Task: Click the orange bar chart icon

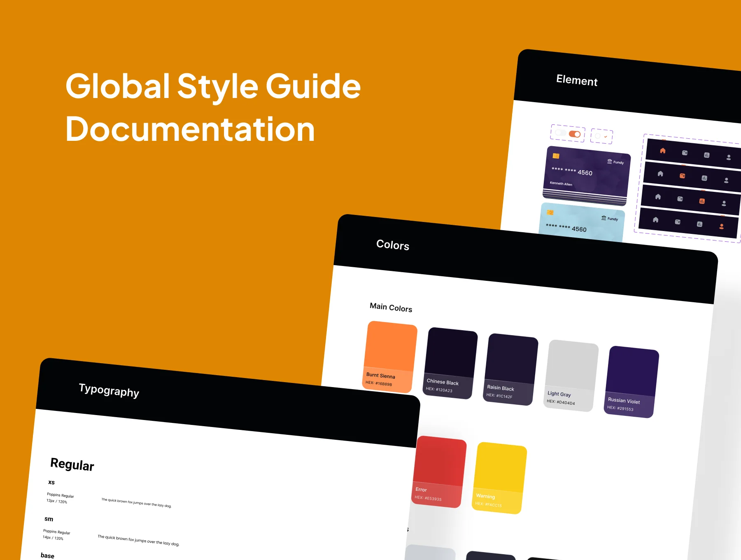Action: click(x=702, y=201)
